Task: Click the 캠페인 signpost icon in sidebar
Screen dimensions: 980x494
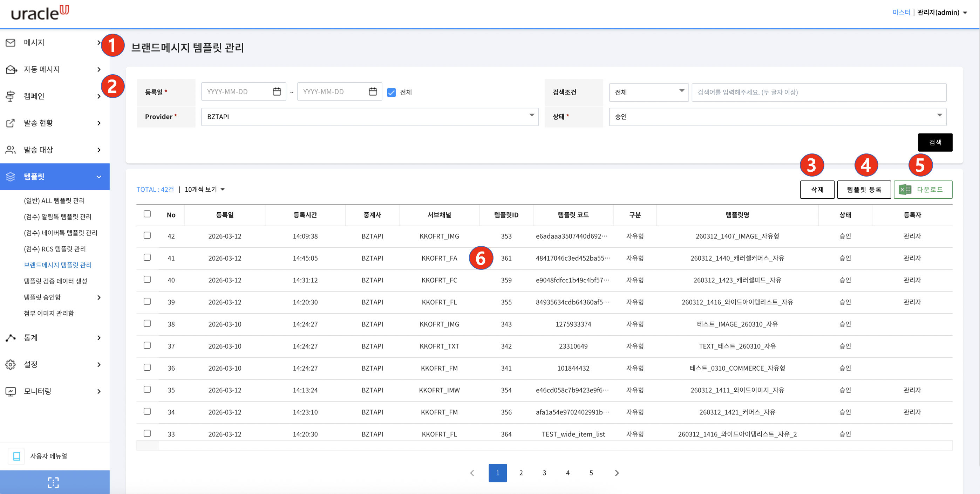Action: (x=11, y=96)
